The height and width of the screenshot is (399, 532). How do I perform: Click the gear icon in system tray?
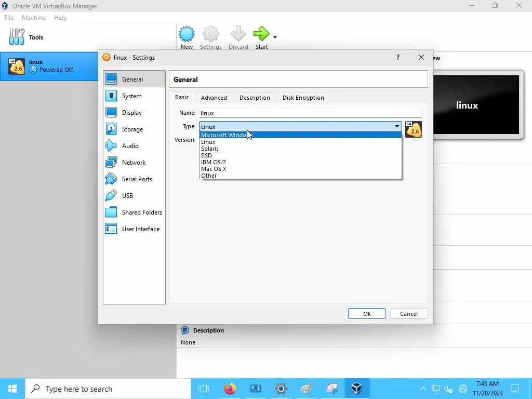463,389
